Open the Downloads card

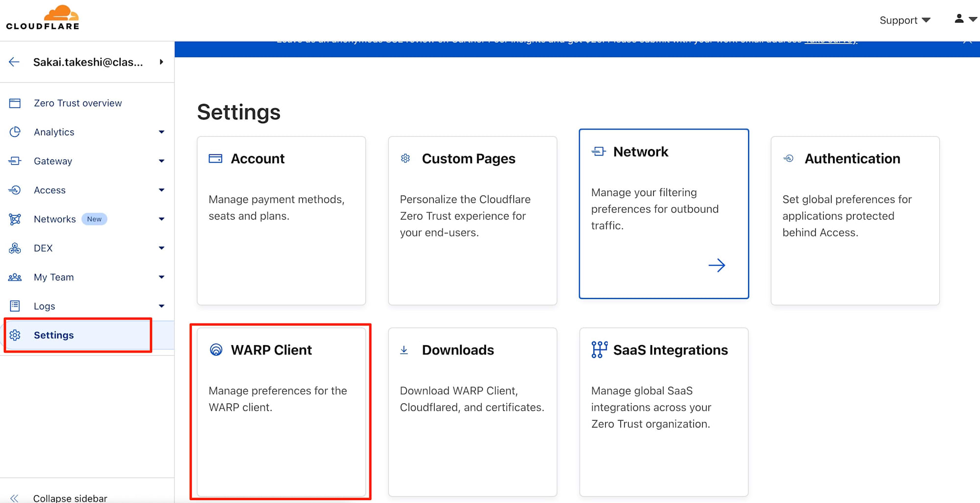coord(472,412)
